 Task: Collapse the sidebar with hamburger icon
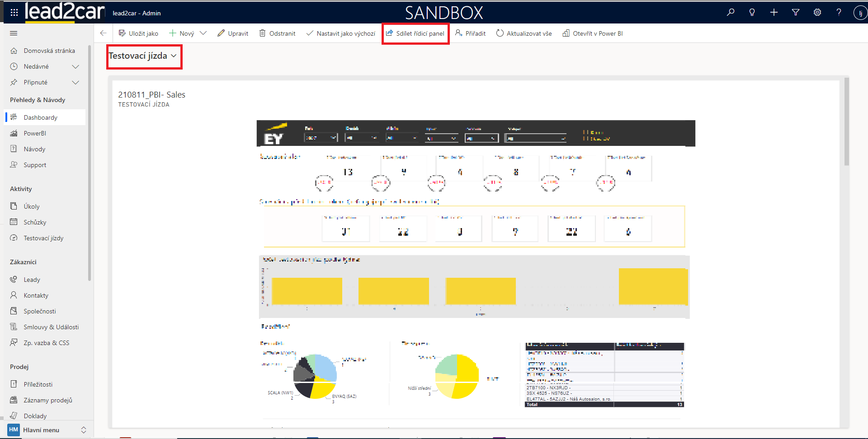click(14, 33)
